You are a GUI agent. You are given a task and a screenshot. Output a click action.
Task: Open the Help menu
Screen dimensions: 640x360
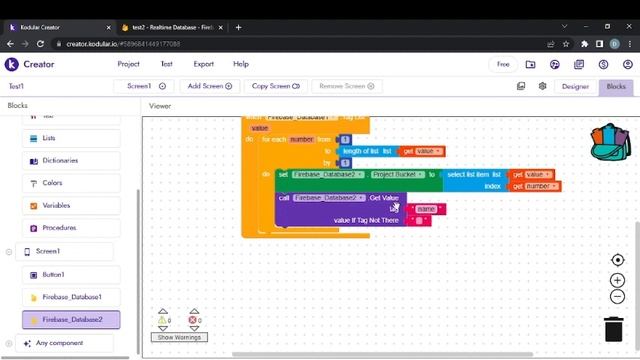tap(241, 64)
